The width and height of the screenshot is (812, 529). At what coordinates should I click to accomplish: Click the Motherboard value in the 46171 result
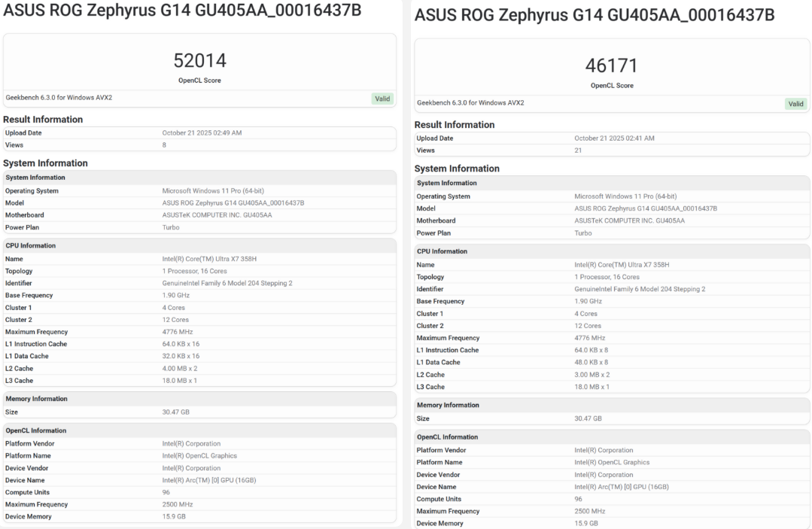pyautogui.click(x=629, y=221)
